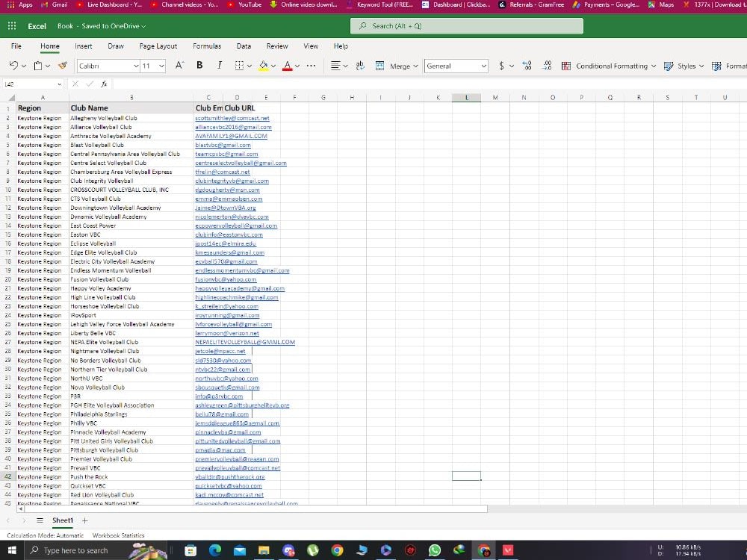This screenshot has height=560, width=747.
Task: Apply the yellow fill color
Action: (x=264, y=66)
